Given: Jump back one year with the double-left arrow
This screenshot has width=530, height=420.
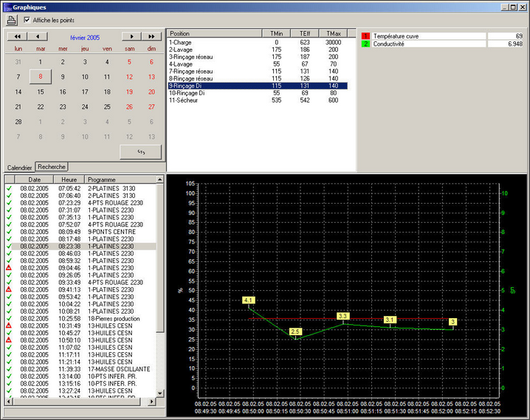Looking at the screenshot, I should (x=17, y=36).
